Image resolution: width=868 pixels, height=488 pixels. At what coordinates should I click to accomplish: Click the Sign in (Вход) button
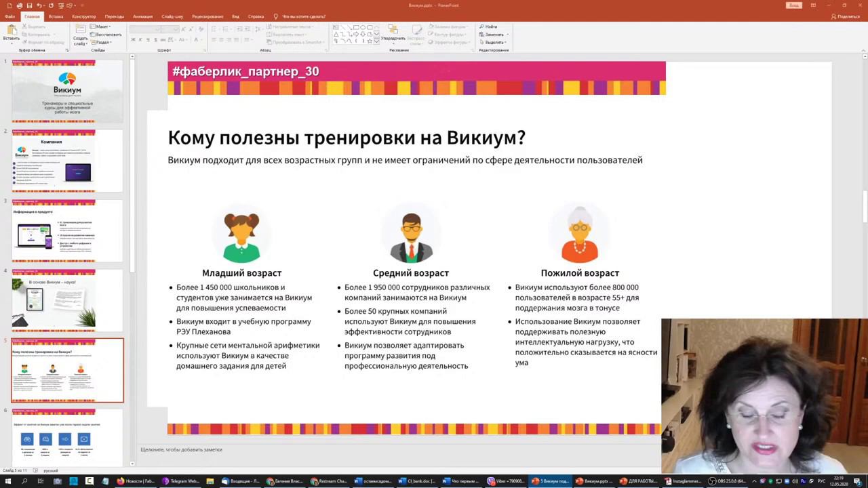[793, 5]
